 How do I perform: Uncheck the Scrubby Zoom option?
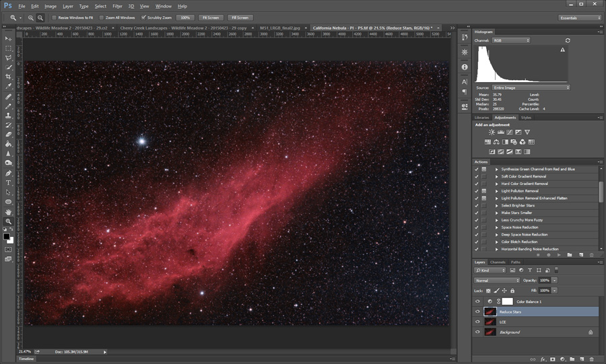click(x=143, y=17)
